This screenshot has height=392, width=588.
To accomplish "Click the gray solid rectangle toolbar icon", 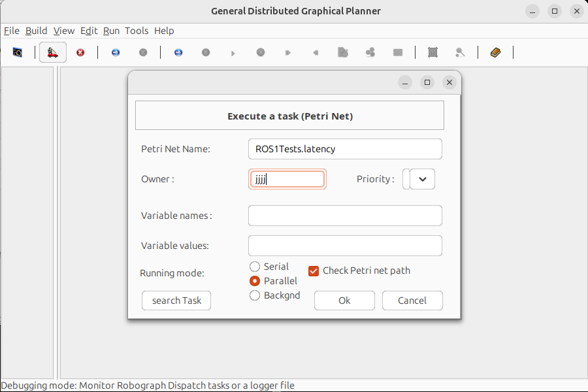I will [x=398, y=52].
